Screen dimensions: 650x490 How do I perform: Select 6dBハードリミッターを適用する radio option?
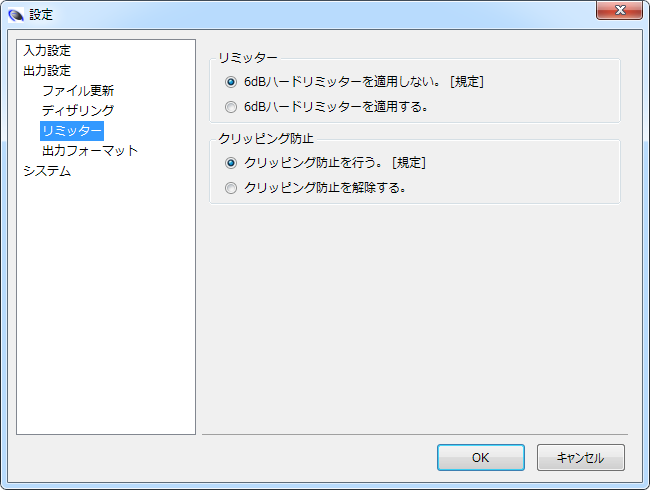coord(232,106)
